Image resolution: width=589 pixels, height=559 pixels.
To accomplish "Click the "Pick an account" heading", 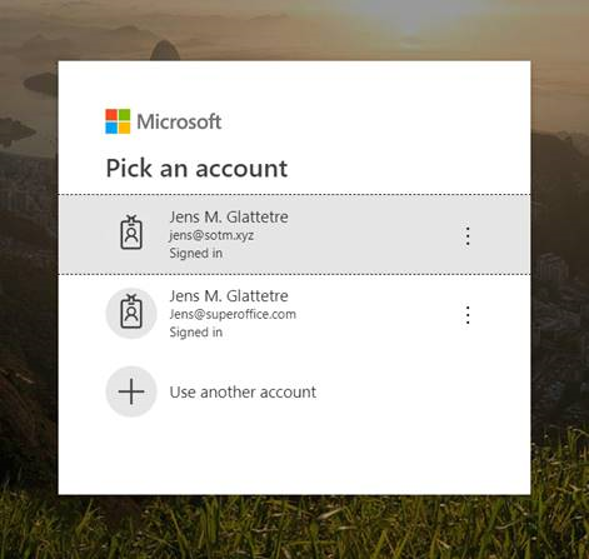I will [197, 168].
